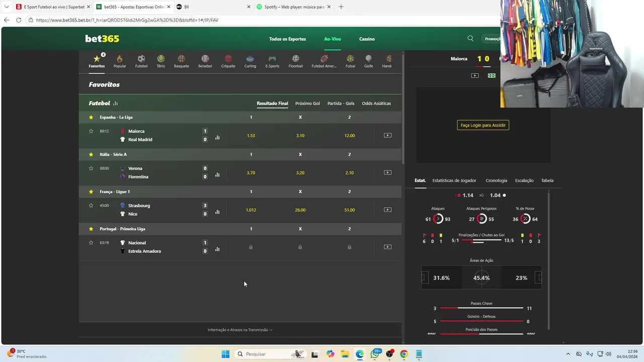Open the Cassino section
The height and width of the screenshot is (362, 644).
pos(367,39)
